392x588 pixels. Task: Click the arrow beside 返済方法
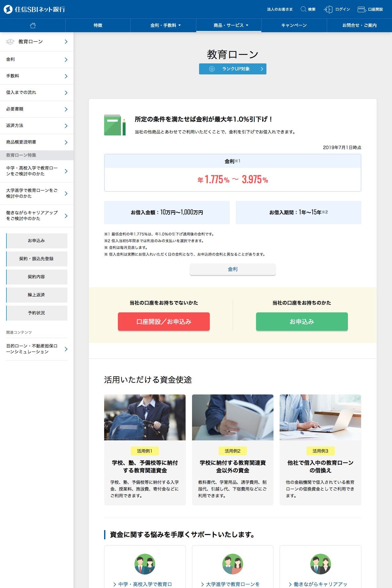pos(66,126)
